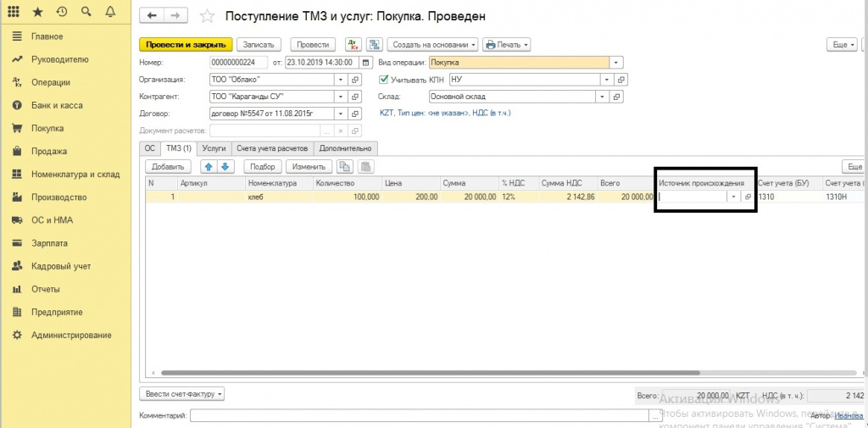The height and width of the screenshot is (428, 868).
Task: Open the Источник происхождения open-form icon
Action: point(748,197)
